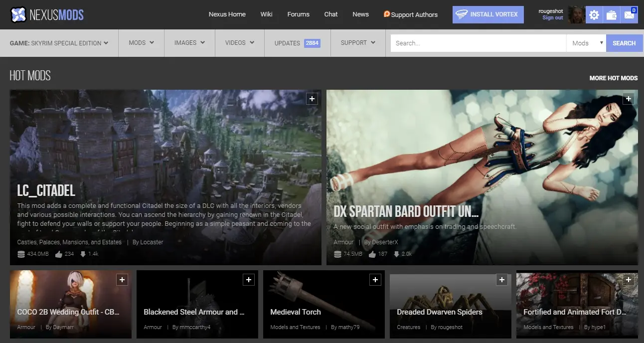Open the News page
The image size is (644, 343).
pos(360,14)
